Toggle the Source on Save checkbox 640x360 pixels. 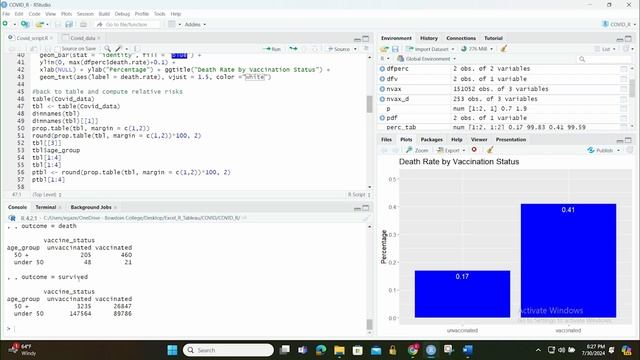(x=57, y=49)
